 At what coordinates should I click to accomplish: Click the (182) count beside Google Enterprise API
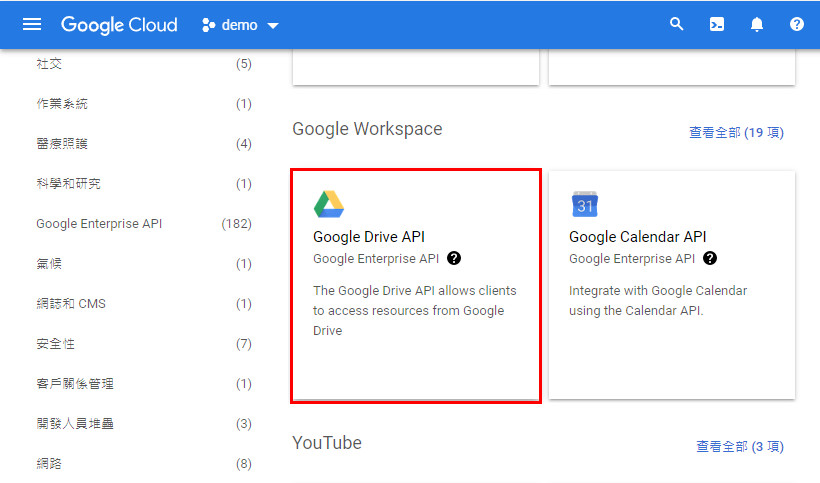click(x=236, y=224)
